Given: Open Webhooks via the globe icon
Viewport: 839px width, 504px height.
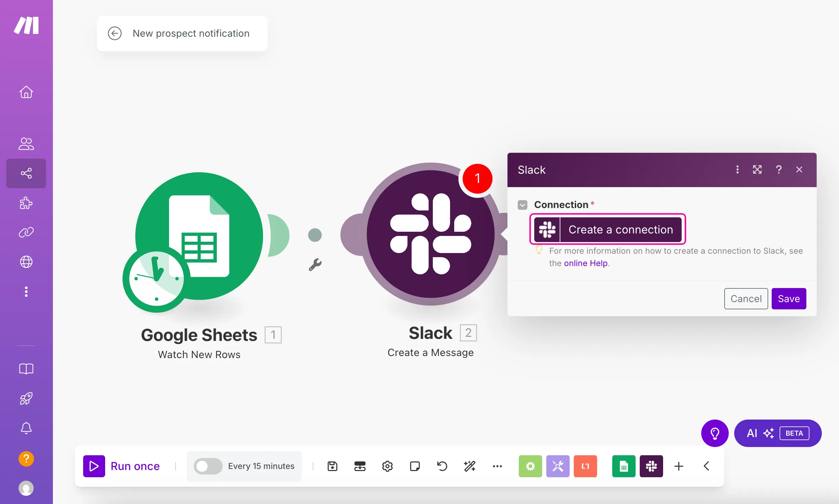Looking at the screenshot, I should point(26,262).
